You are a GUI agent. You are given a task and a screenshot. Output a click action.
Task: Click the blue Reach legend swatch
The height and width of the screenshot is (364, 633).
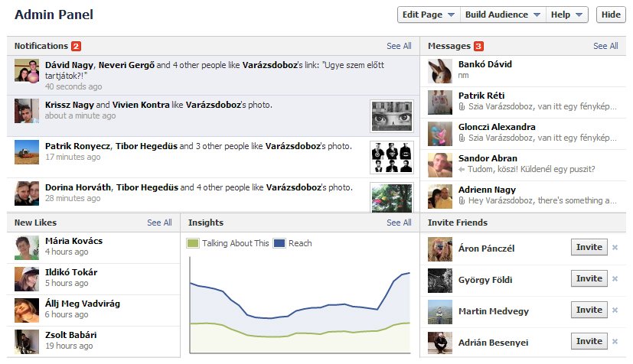click(279, 243)
